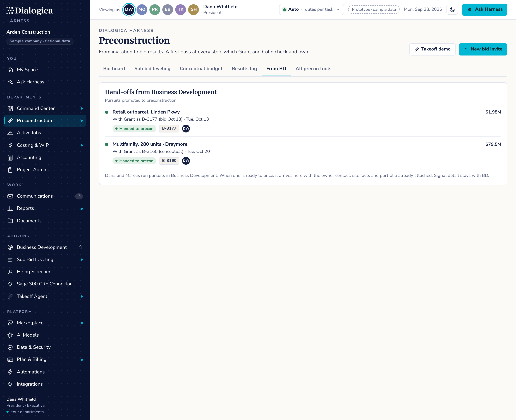Viewport: 516px width, 420px height.
Task: Open Reports bar chart icon
Action: pos(10,208)
